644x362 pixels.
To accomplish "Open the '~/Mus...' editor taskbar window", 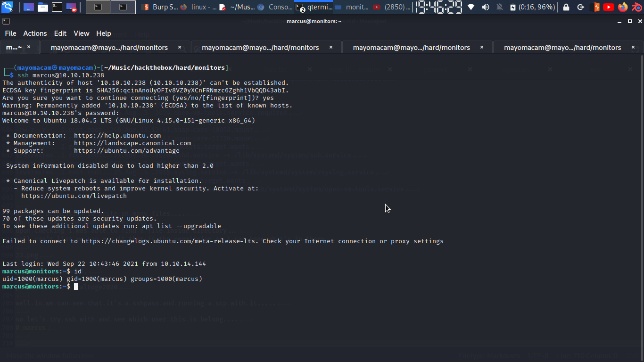I will click(237, 7).
